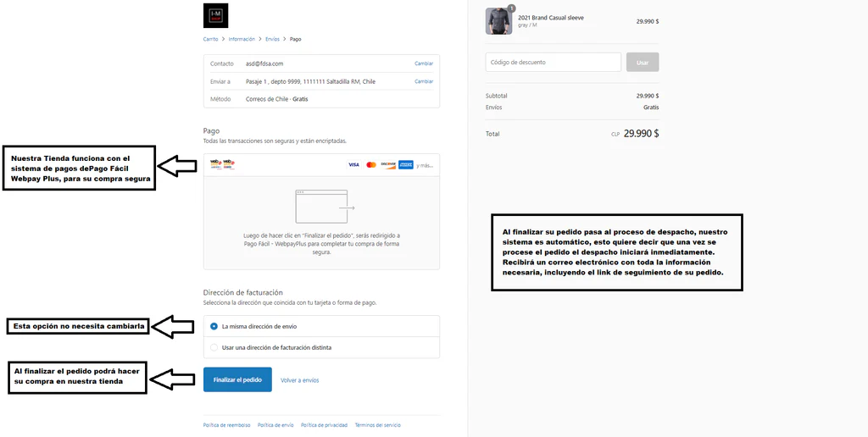The width and height of the screenshot is (868, 437).
Task: Choose 'Usar una dirección de facturación distinta'
Action: [x=214, y=347]
